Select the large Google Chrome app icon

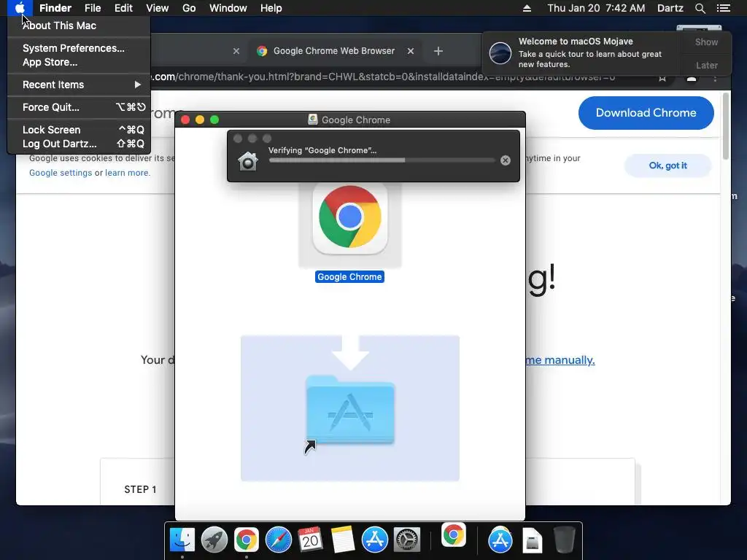350,218
